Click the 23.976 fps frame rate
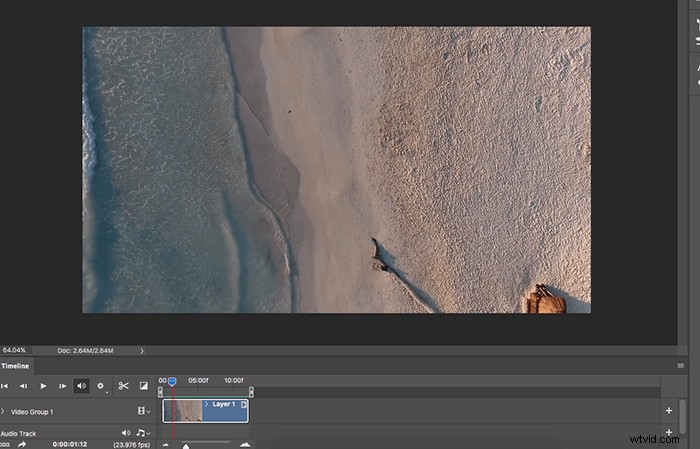The height and width of the screenshot is (449, 700). (131, 445)
